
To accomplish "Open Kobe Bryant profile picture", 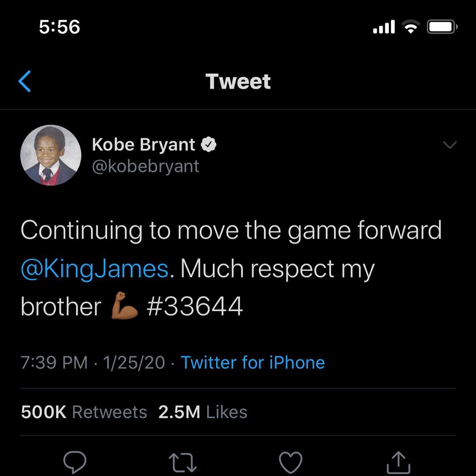I will (x=51, y=155).
